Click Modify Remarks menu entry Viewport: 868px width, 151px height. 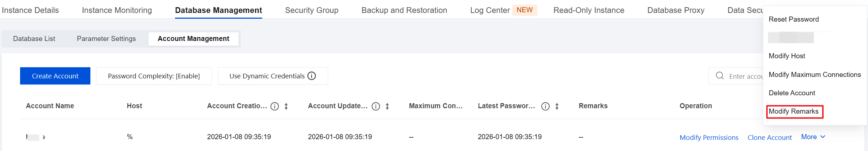794,111
